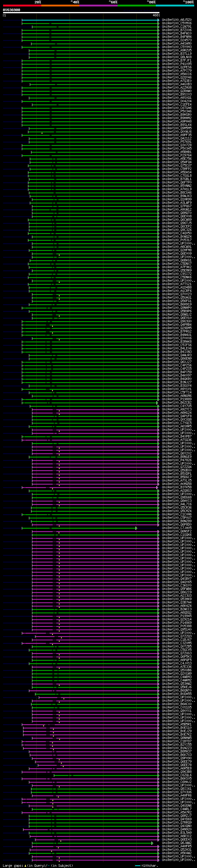Select the UniRef100_B3MAK8 label

(176, 342)
